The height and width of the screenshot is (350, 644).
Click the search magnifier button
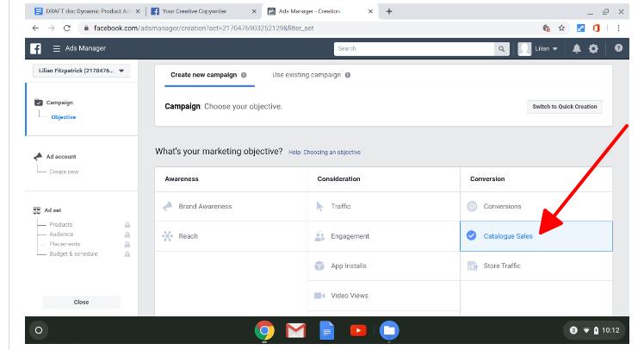click(x=501, y=48)
